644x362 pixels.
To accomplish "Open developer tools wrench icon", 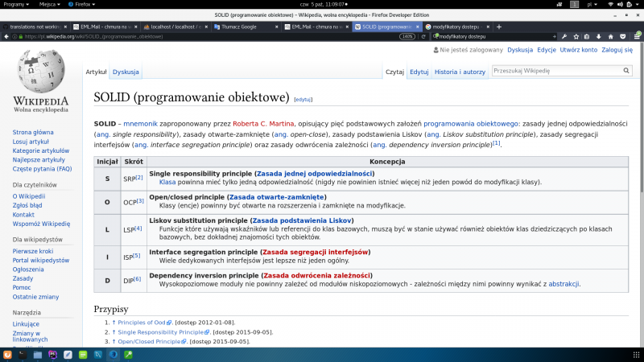I will [564, 36].
